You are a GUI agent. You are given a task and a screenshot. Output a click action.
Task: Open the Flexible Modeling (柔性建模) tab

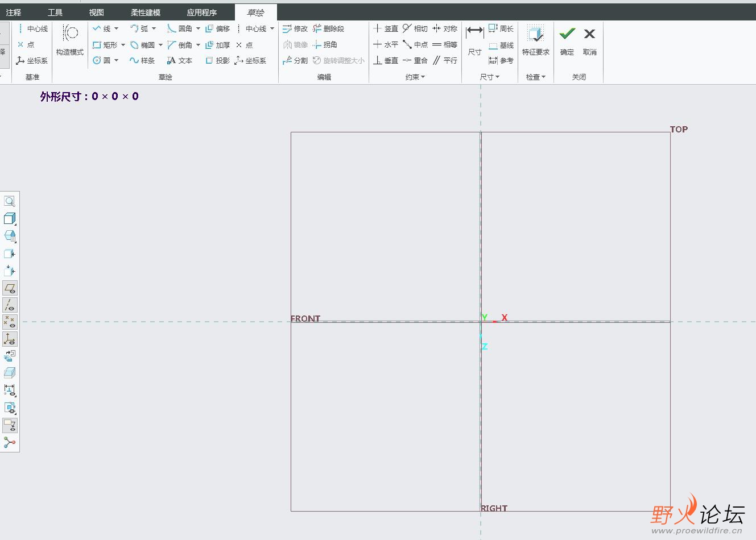click(x=146, y=12)
